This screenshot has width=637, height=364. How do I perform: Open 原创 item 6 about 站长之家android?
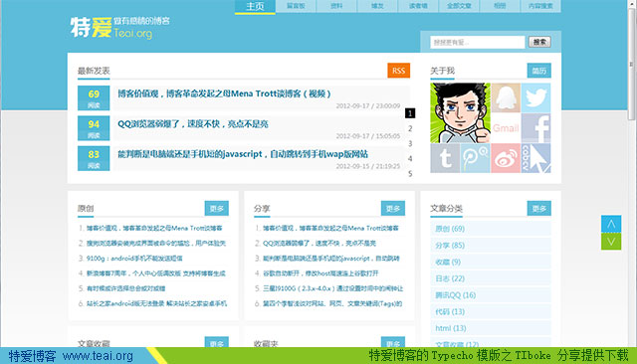(156, 303)
